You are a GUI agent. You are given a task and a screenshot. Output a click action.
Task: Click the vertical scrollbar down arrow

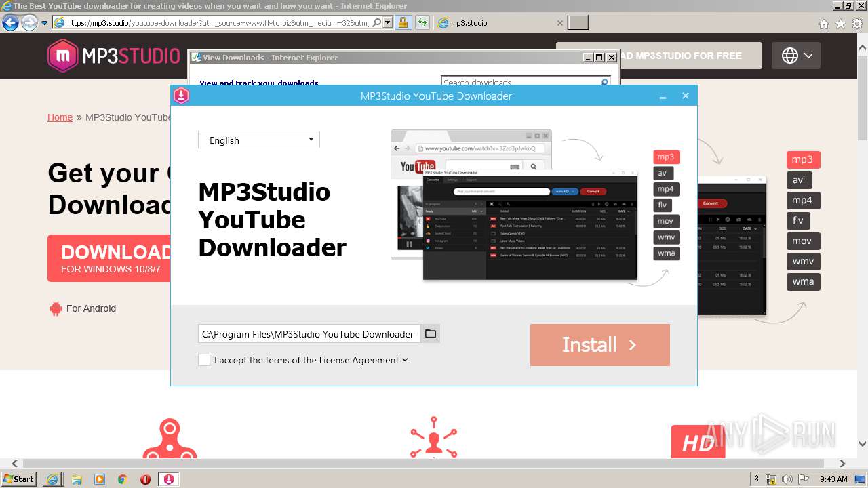863,444
